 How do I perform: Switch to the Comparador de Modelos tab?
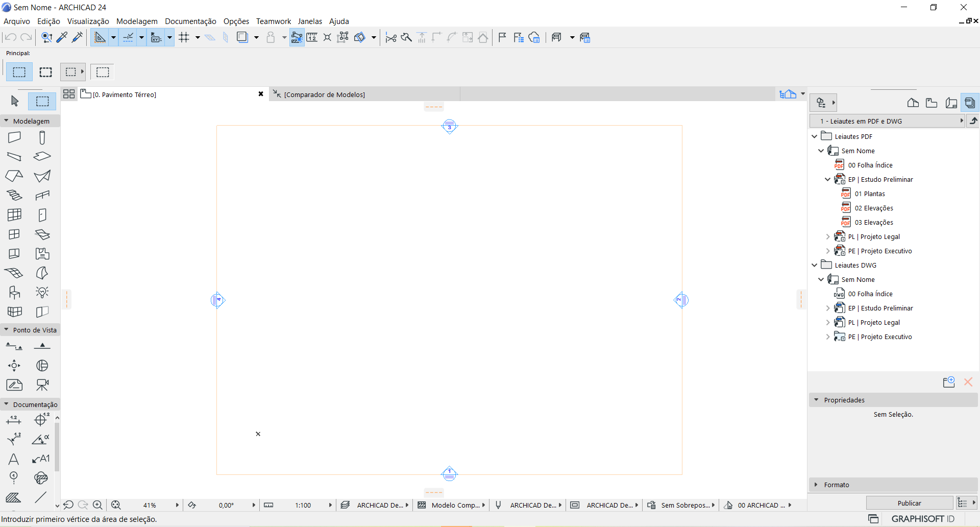pos(324,94)
